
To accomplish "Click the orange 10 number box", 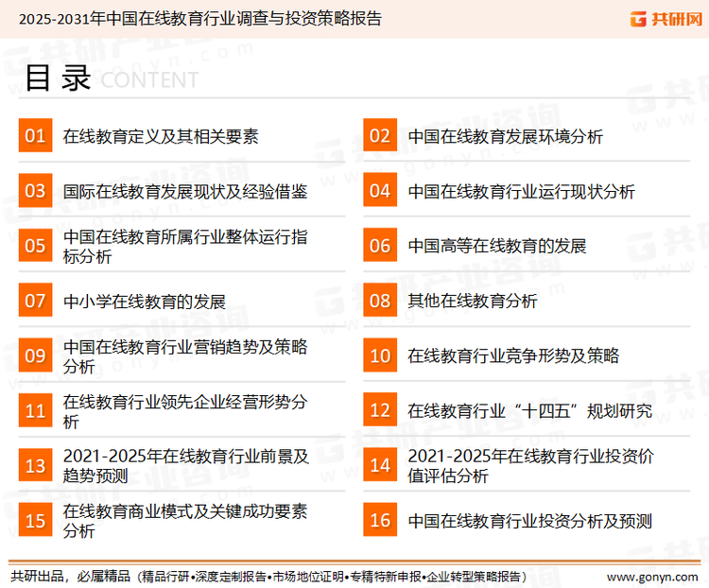I will pyautogui.click(x=380, y=355).
